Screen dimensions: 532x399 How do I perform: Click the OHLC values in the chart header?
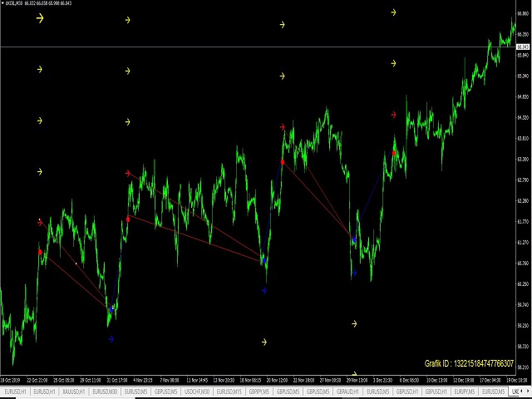(x=48, y=3)
